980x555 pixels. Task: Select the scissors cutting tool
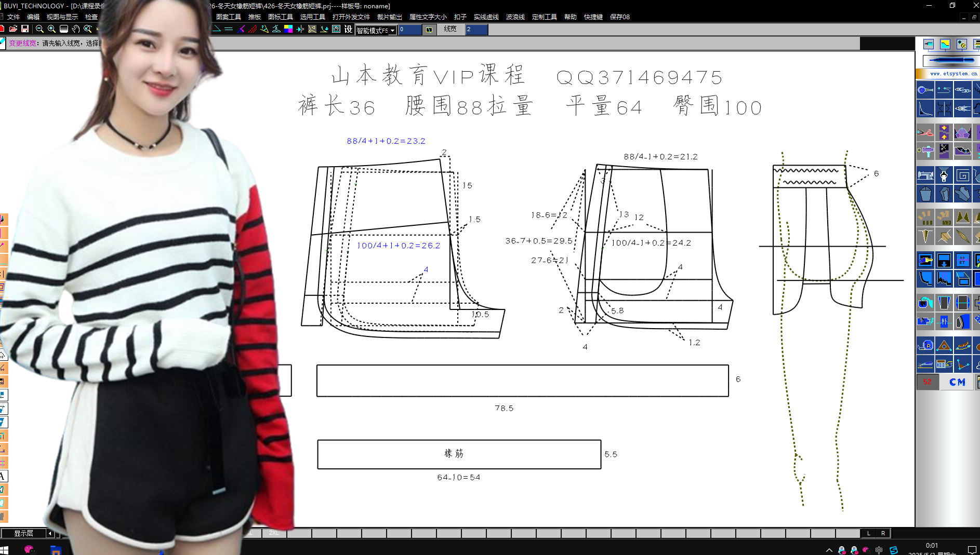(924, 132)
